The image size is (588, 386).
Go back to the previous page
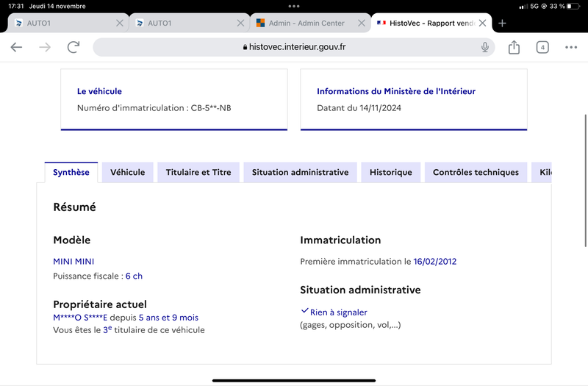coord(16,47)
